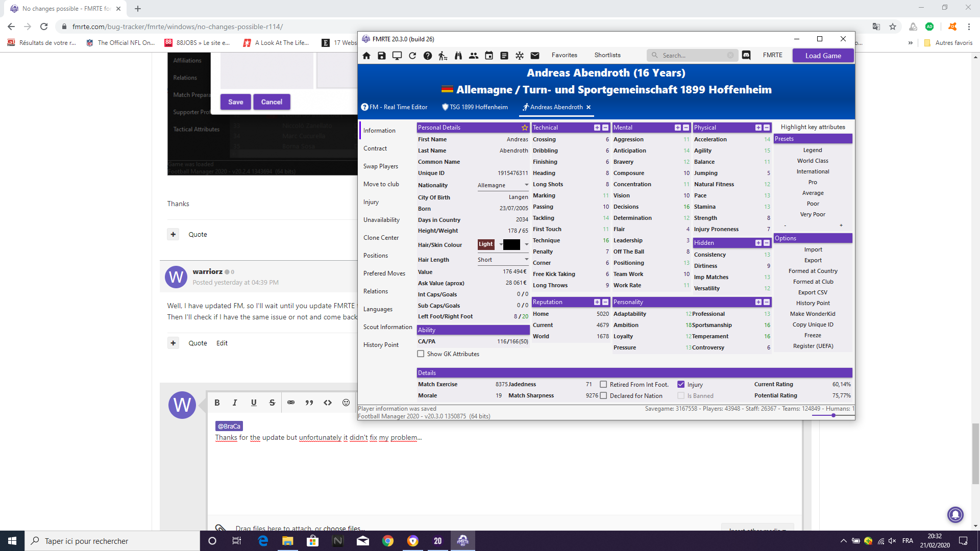This screenshot has width=980, height=551.
Task: Adjust the zoom slider at window bottom
Action: pyautogui.click(x=833, y=415)
